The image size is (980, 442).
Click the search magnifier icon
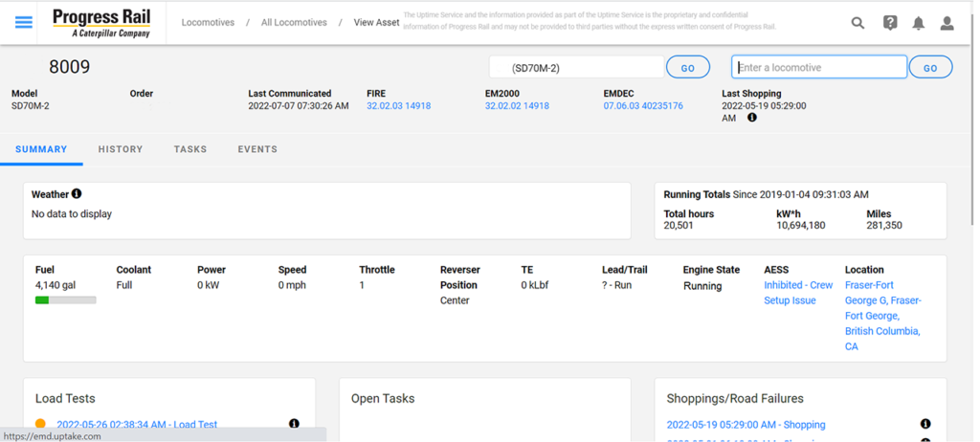click(x=857, y=23)
